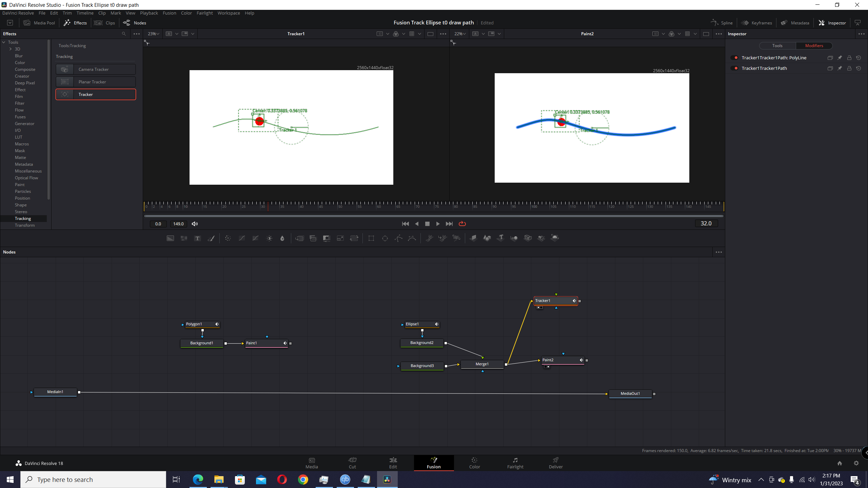Open the workspace layout dropdown at top left
Image resolution: width=868 pixels, height=488 pixels.
[10, 23]
